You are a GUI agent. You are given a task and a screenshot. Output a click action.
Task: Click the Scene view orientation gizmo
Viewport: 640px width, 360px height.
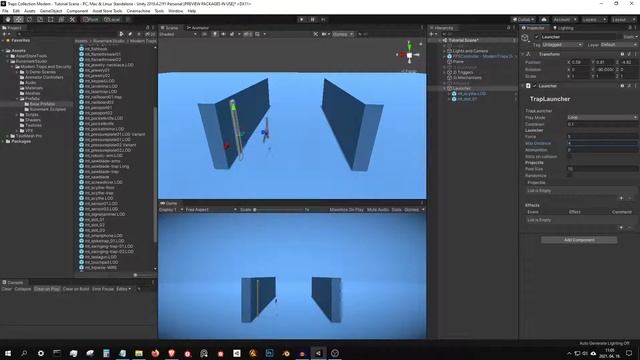(x=409, y=54)
